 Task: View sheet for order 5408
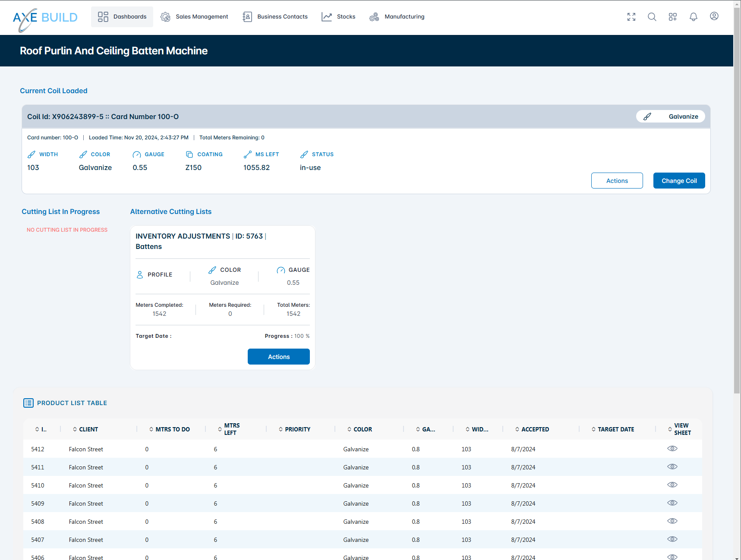(x=672, y=521)
